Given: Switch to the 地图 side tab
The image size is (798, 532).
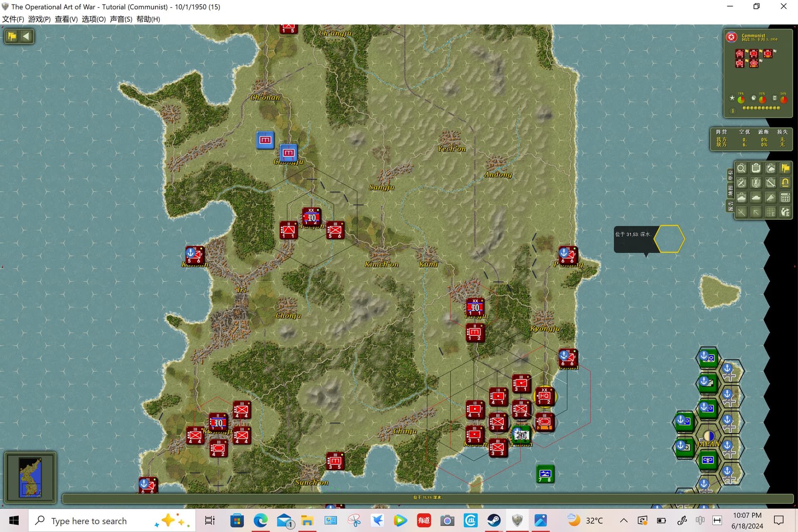Looking at the screenshot, I should click(x=730, y=191).
